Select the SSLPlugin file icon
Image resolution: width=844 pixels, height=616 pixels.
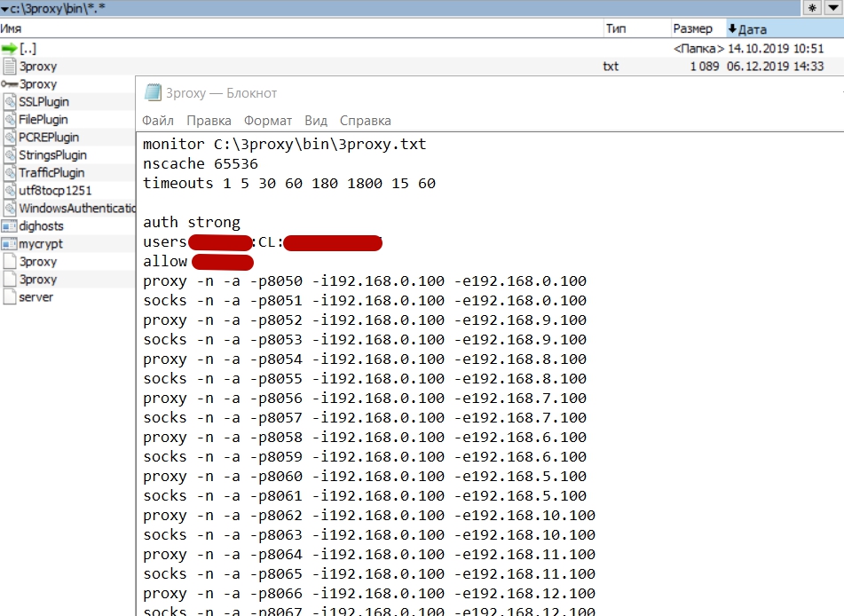tap(10, 102)
